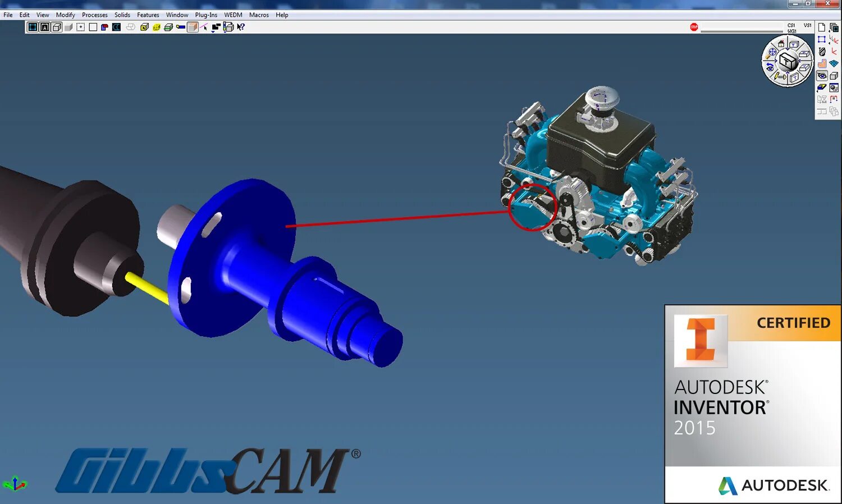Click the red and blue profile icon
Image resolution: width=842 pixels, height=504 pixels.
point(104,27)
